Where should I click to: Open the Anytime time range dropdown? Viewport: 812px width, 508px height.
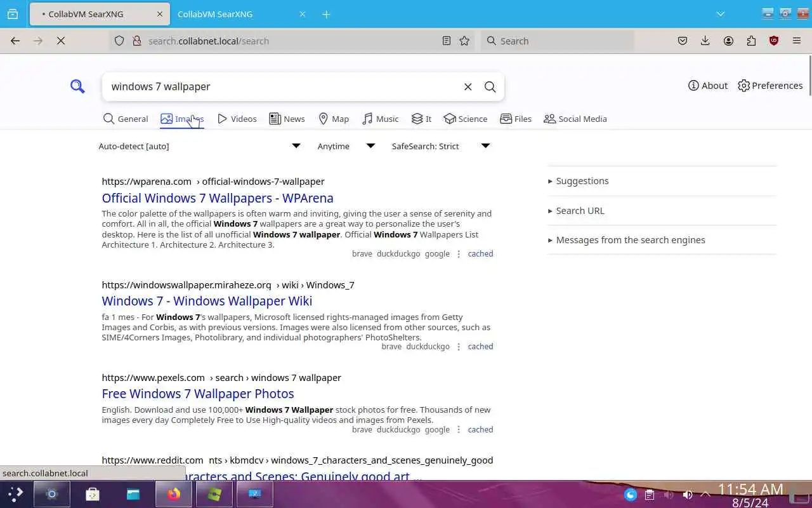coord(346,146)
